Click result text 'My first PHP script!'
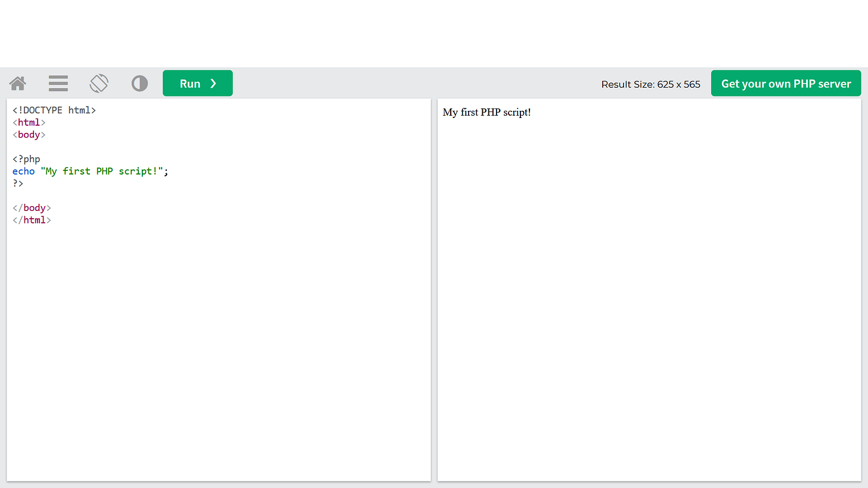The width and height of the screenshot is (868, 488). click(486, 112)
